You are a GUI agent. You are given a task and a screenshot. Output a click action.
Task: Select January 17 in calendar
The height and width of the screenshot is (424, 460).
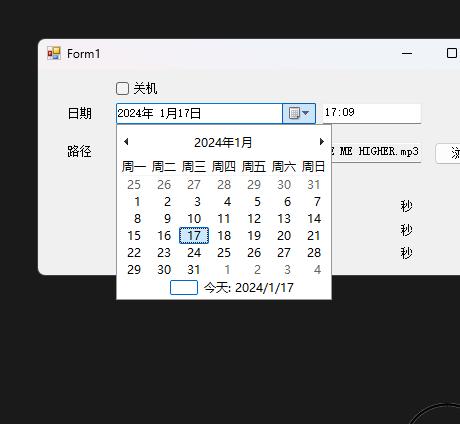[194, 236]
